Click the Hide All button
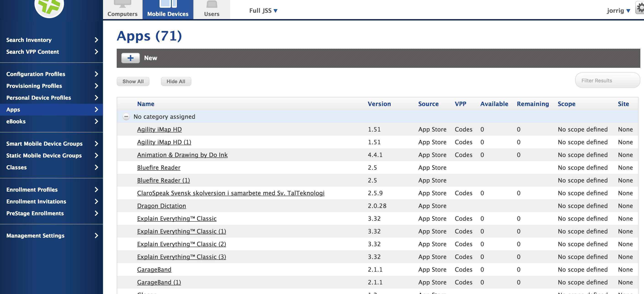Screen dimensions: 644x294 [176, 82]
